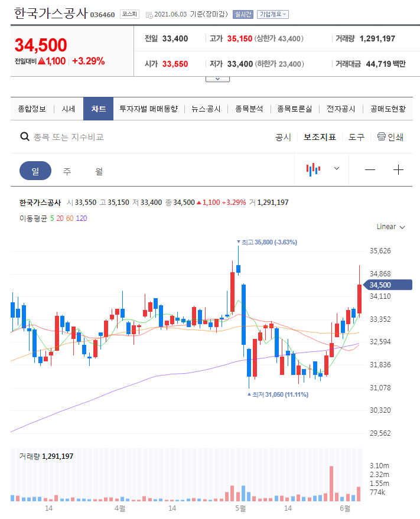Open the 종목분석 tab

(x=249, y=109)
